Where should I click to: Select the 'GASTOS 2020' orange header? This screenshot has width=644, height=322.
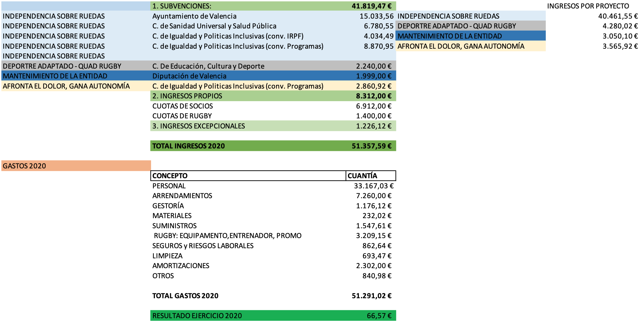point(76,166)
